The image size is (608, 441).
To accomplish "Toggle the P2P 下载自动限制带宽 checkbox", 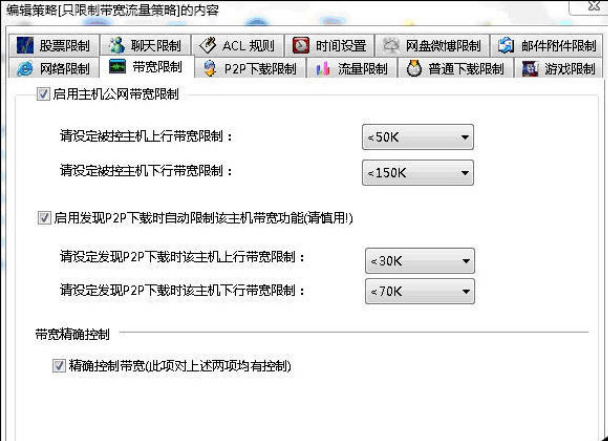I will 44,218.
